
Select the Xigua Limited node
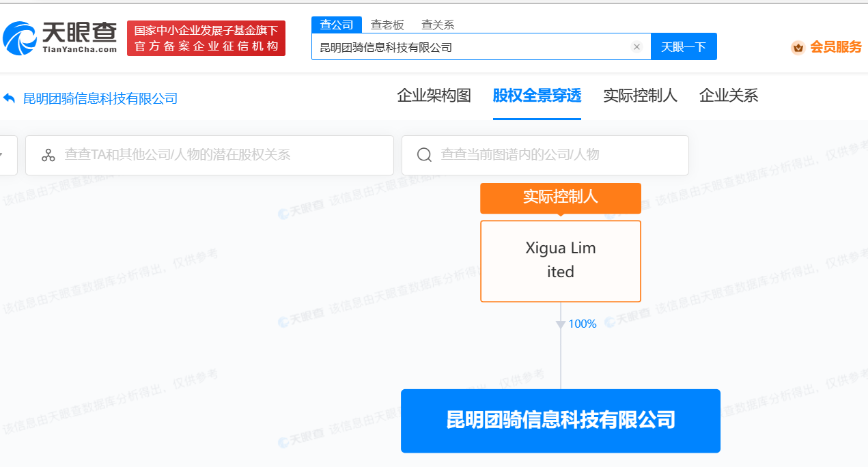click(561, 261)
